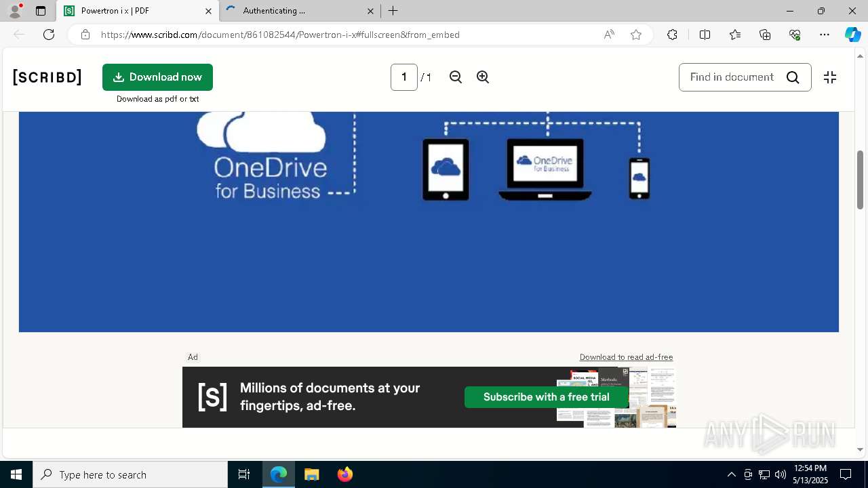Click the page number input box

click(404, 77)
